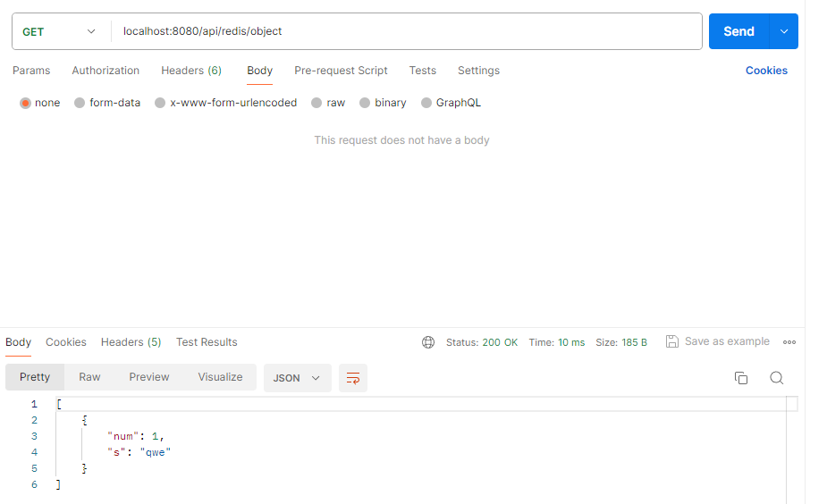Click the "Size: 185 B" text

pyautogui.click(x=621, y=342)
